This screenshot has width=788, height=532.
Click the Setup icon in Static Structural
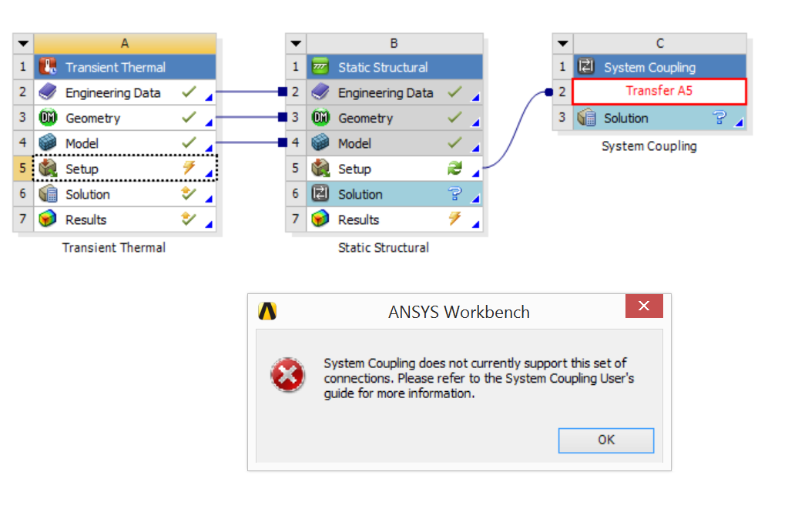pos(320,169)
